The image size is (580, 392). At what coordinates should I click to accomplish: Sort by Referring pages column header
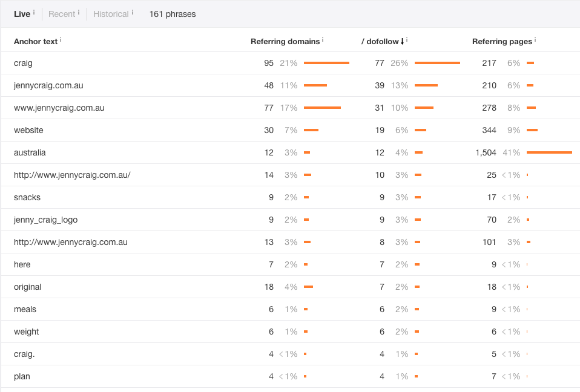coord(502,41)
